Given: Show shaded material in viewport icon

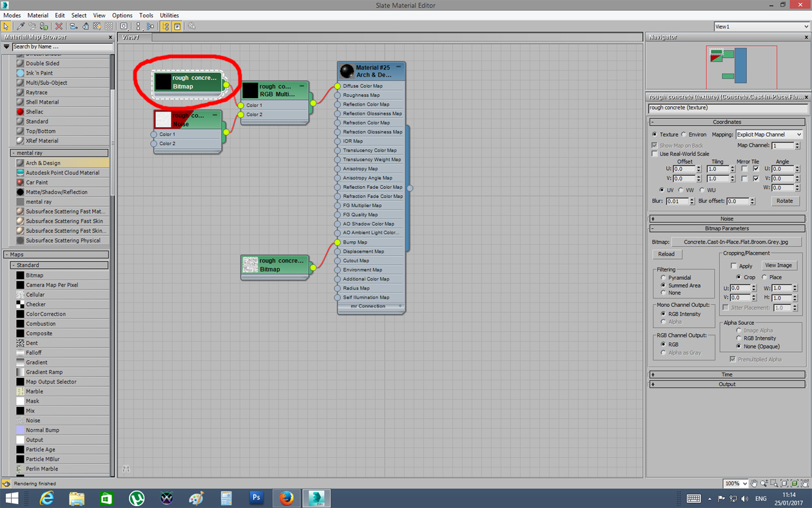Looking at the screenshot, I should tap(97, 26).
